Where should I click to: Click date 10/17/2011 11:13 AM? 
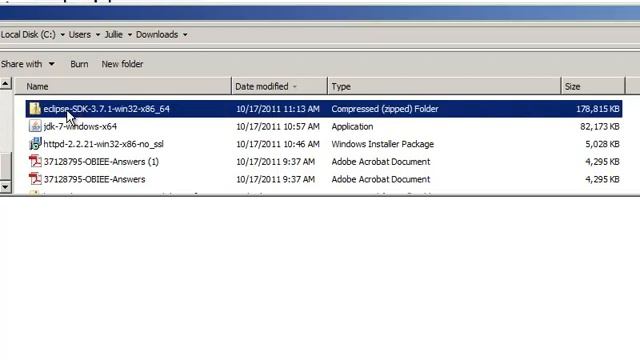278,109
